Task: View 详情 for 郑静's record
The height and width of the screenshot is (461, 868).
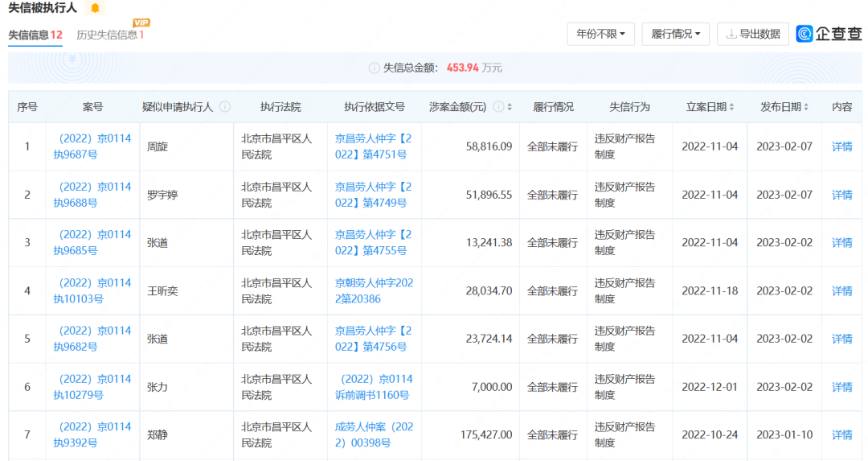Action: (x=841, y=435)
